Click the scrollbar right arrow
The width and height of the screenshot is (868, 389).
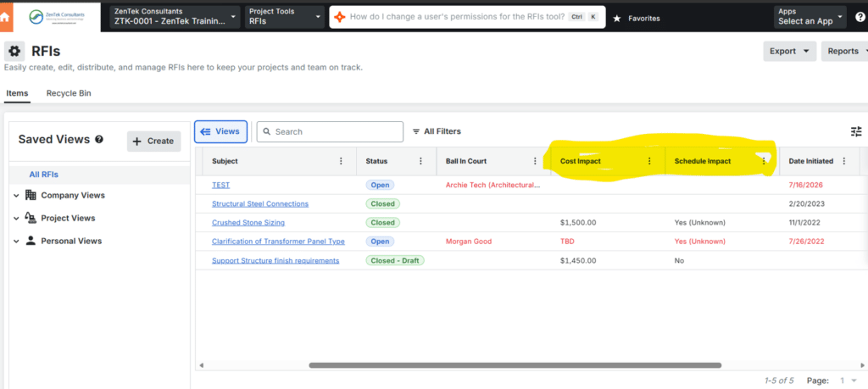coord(862,365)
